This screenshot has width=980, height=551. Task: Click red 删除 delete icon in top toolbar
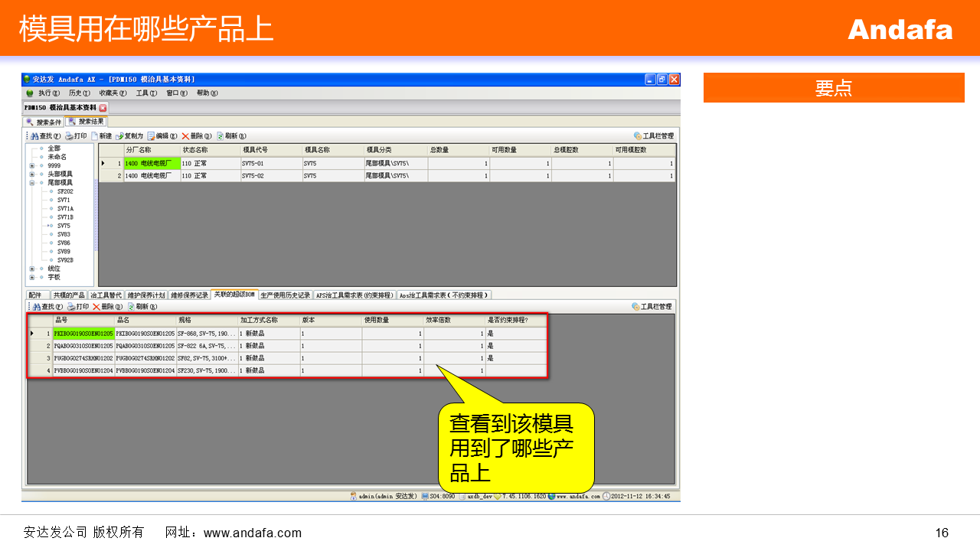pos(185,136)
